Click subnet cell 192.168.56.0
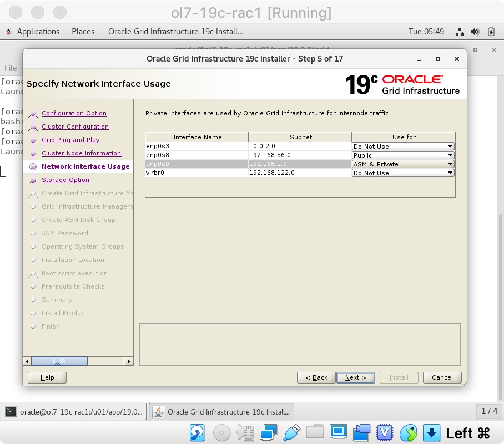The image size is (504, 444). coord(300,155)
